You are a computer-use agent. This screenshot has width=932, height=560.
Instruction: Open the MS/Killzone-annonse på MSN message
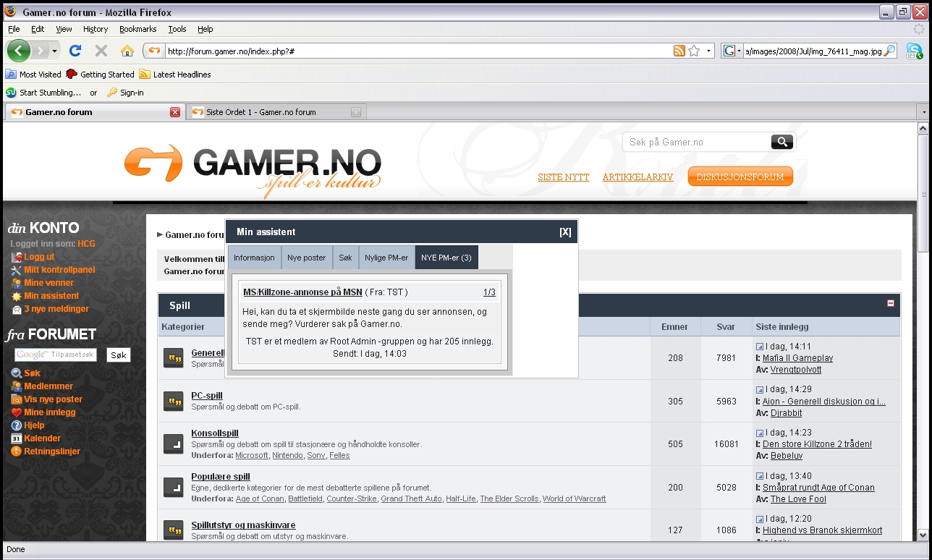click(302, 292)
